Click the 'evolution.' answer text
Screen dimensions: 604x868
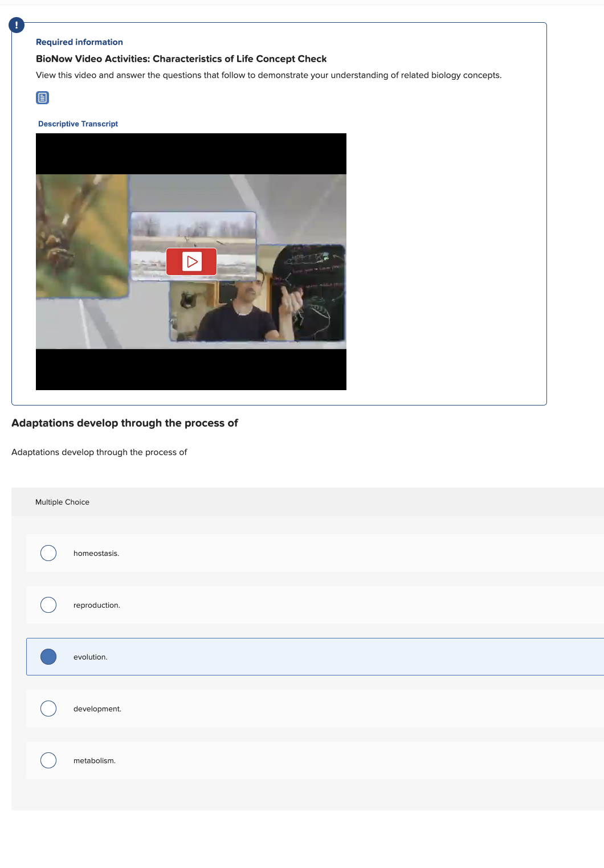(x=91, y=657)
